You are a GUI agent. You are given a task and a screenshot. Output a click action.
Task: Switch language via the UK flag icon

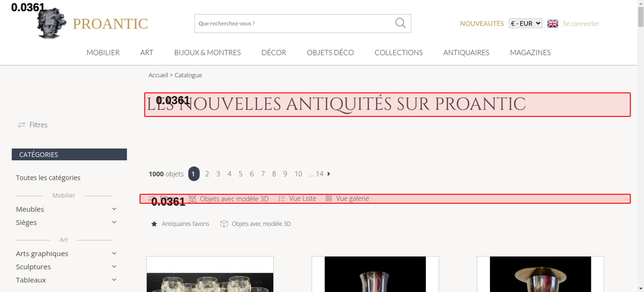click(553, 23)
